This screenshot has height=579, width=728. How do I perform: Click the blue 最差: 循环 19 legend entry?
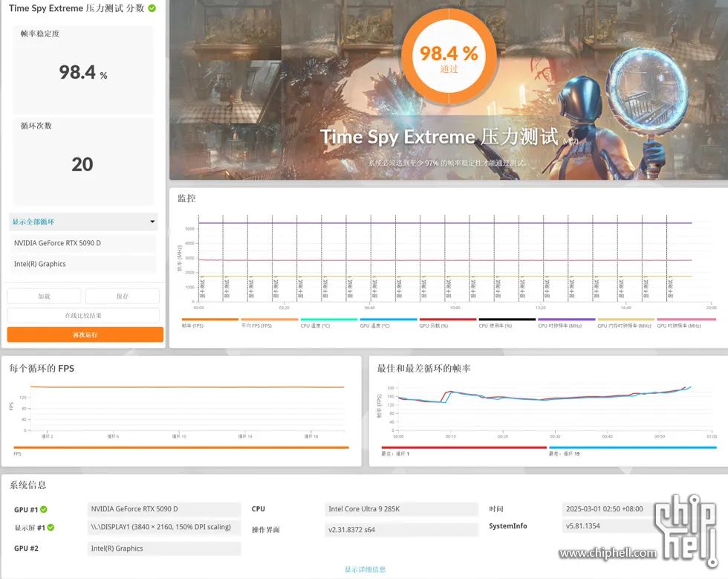(x=632, y=450)
